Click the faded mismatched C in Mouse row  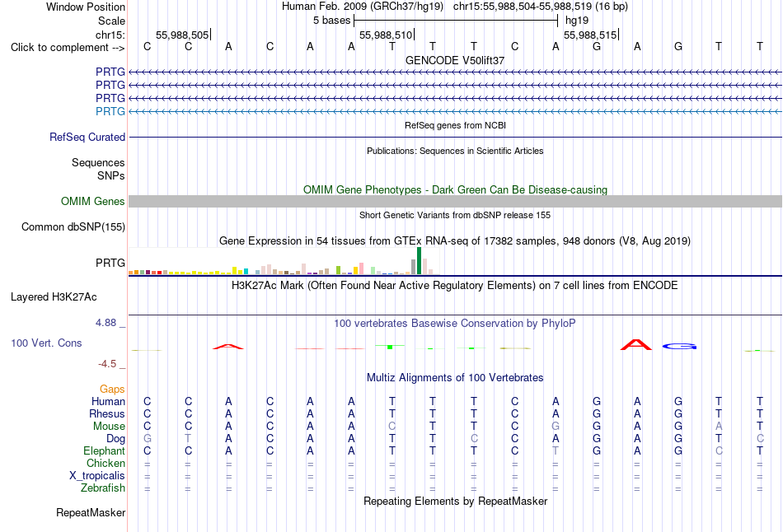tap(392, 427)
